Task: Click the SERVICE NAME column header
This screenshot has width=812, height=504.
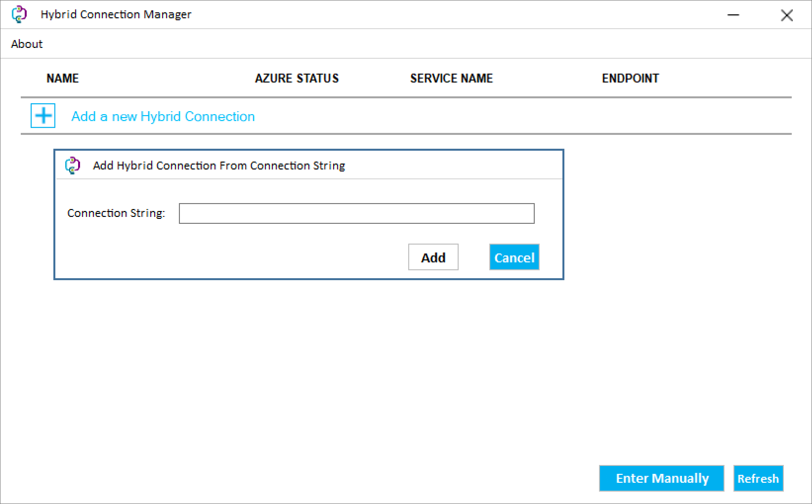Action: [x=452, y=79]
